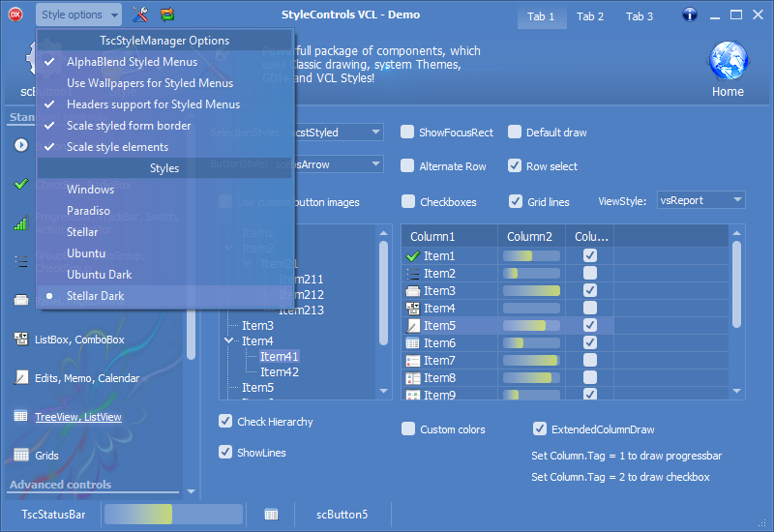Viewport: 774px width, 532px height.
Task: Click the Grids icon in sidebar
Action: click(x=20, y=455)
